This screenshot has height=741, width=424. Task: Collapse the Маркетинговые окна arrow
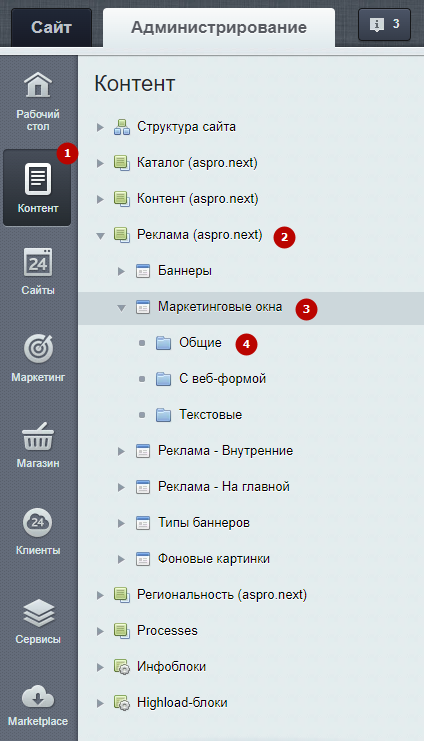coord(121,308)
